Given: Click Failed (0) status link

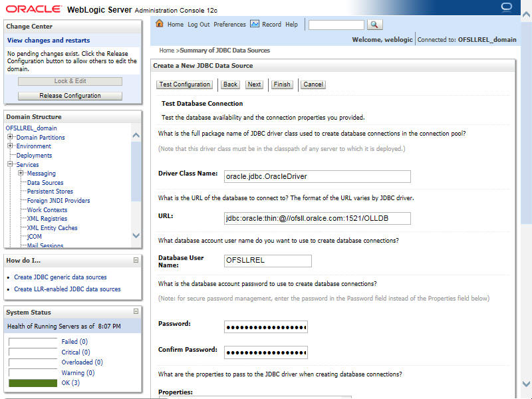Looking at the screenshot, I should (x=74, y=341).
